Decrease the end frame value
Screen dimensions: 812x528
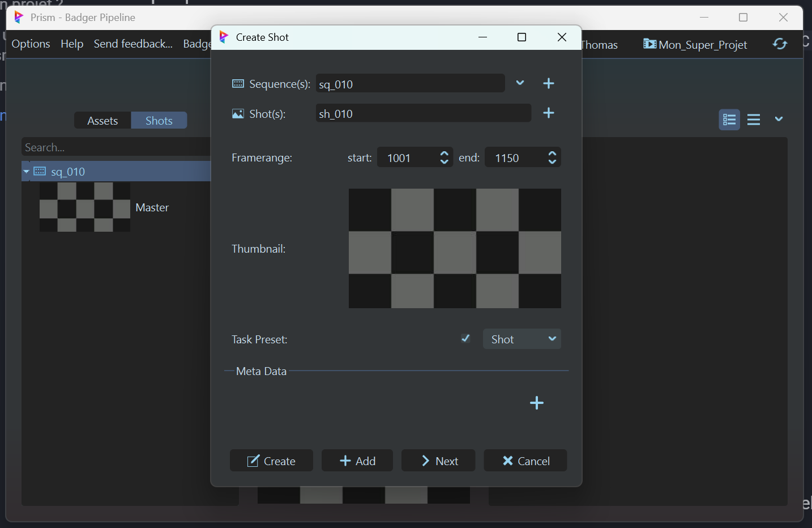(x=552, y=162)
